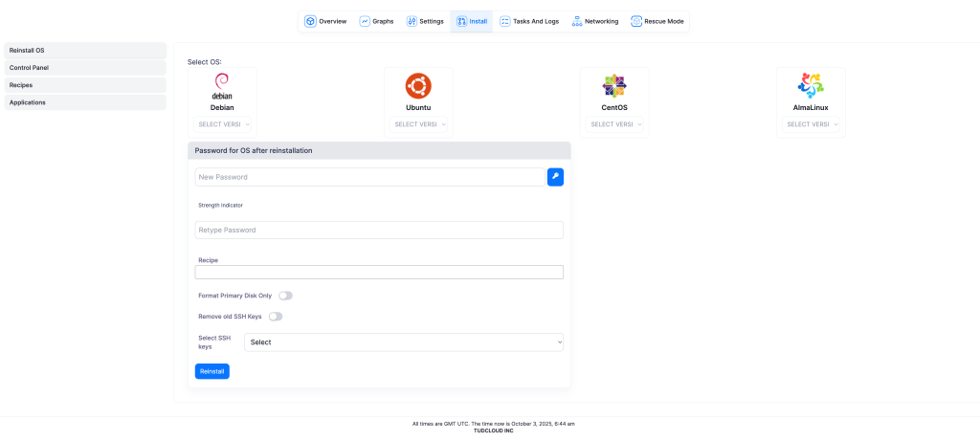Open the Tasks And Logs tab
The height and width of the screenshot is (441, 980).
pos(529,21)
